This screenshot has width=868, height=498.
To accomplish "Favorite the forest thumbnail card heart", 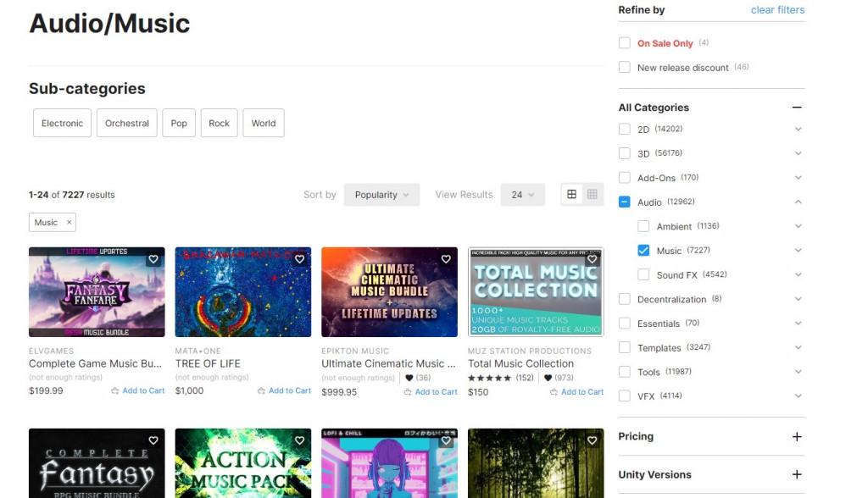I will pyautogui.click(x=592, y=440).
